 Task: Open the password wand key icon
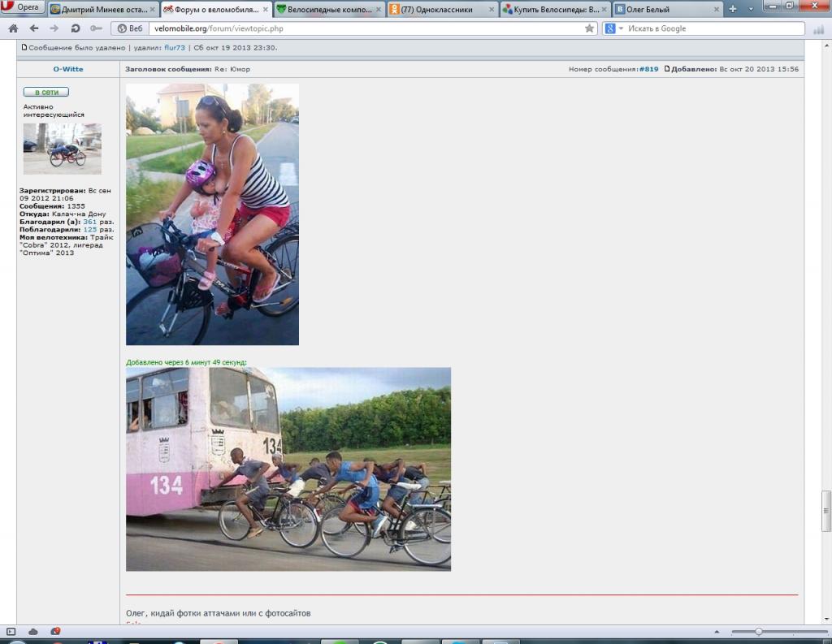coord(96,28)
